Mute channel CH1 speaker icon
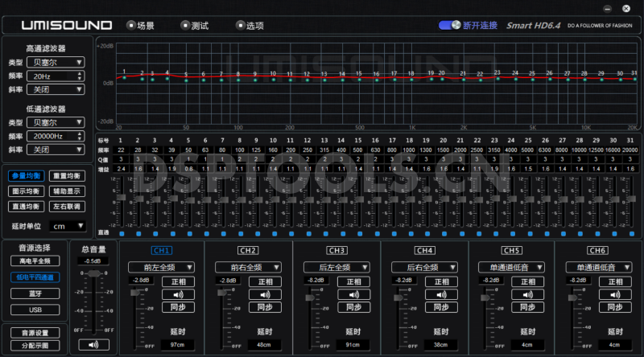This screenshot has width=644, height=357. (x=178, y=294)
